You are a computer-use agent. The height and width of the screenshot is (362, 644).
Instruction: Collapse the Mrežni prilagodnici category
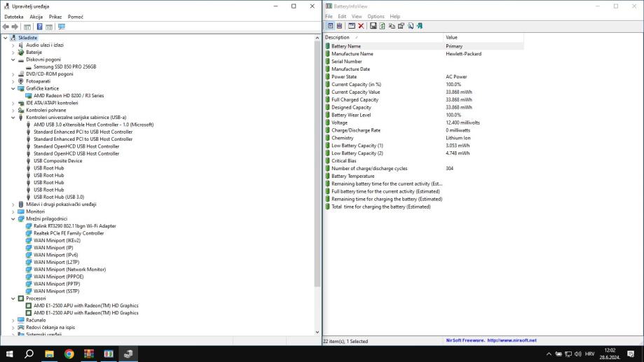(13, 218)
